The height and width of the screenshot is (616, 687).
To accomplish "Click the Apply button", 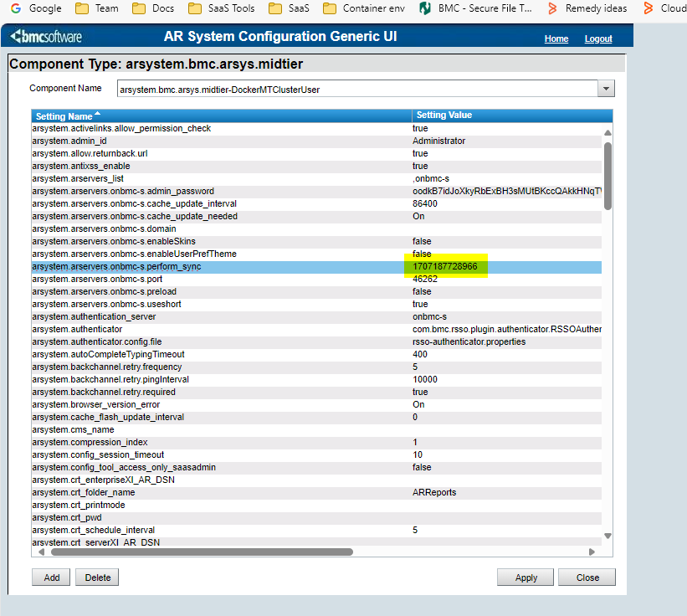I will click(x=526, y=577).
